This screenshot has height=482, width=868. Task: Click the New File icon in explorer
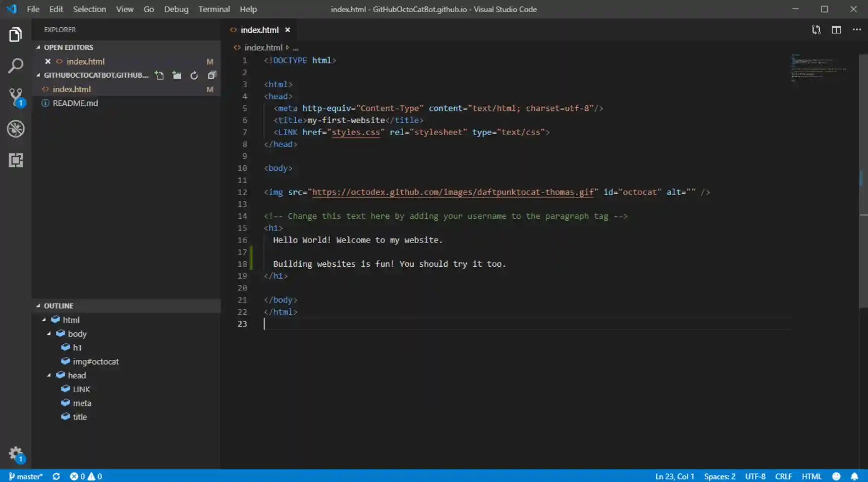coord(159,75)
